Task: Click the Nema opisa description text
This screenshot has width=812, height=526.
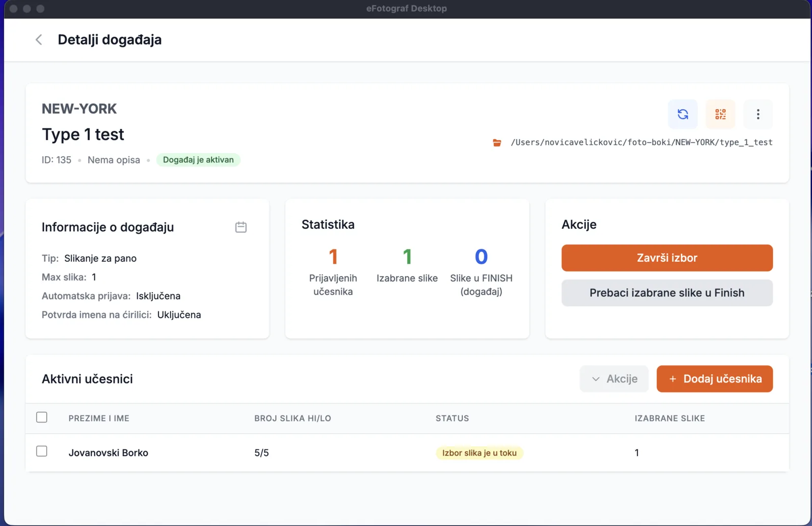Action: coord(114,160)
